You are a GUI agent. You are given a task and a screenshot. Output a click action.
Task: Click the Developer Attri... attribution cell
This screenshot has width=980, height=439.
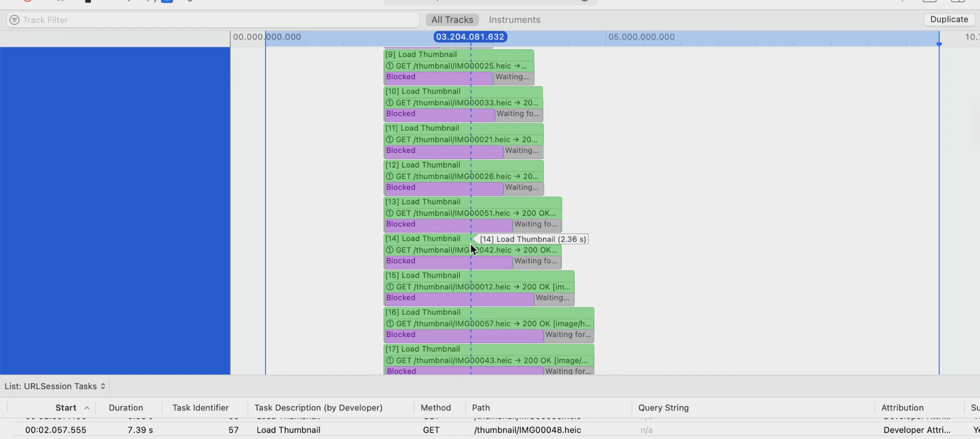coord(917,430)
